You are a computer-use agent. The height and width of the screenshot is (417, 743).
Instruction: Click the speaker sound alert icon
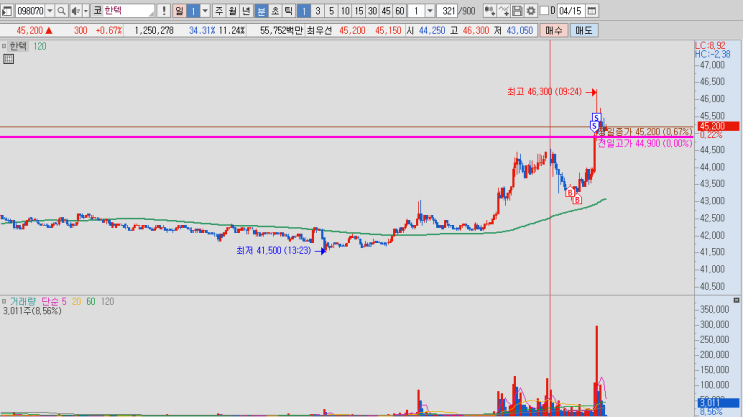76,10
